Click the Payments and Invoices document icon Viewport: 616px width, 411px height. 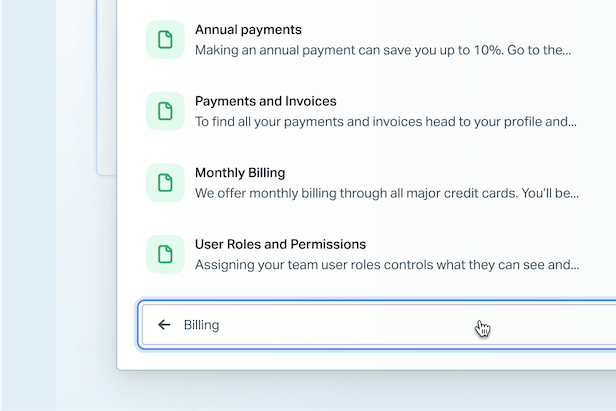165,111
